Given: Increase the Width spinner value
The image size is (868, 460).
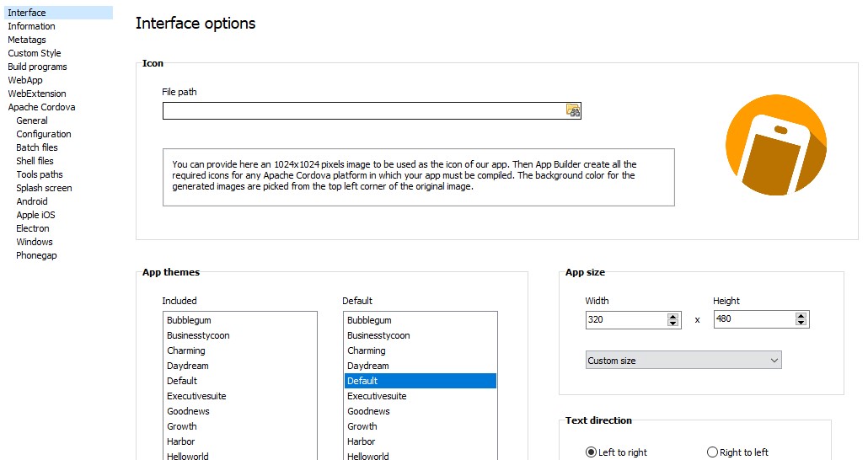Looking at the screenshot, I should [672, 316].
